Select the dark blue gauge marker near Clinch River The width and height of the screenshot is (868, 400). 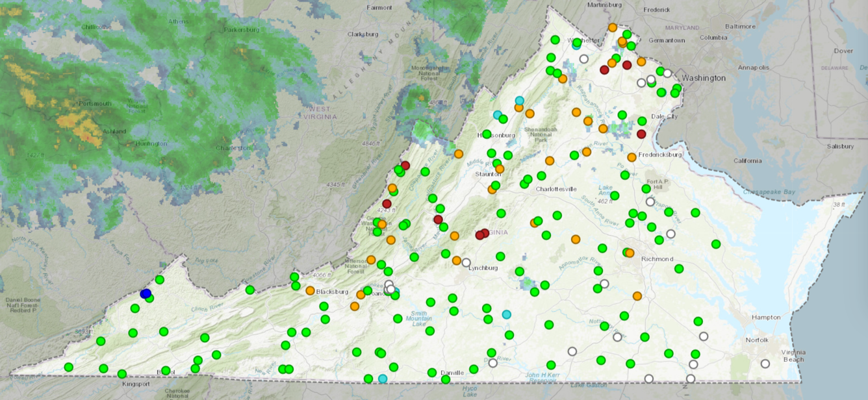tap(145, 293)
